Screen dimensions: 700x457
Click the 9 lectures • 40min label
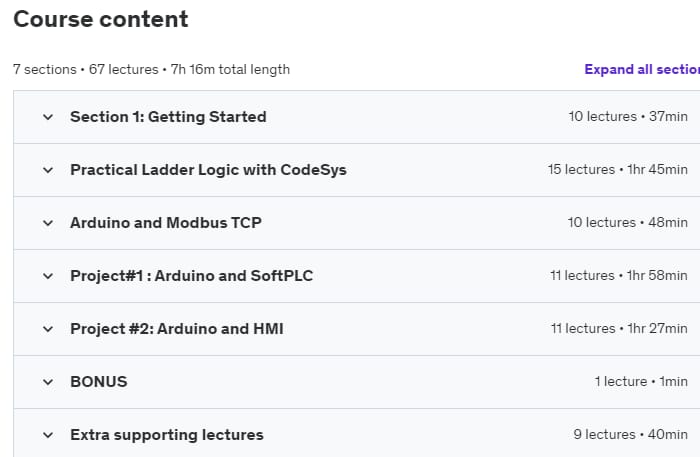click(631, 435)
